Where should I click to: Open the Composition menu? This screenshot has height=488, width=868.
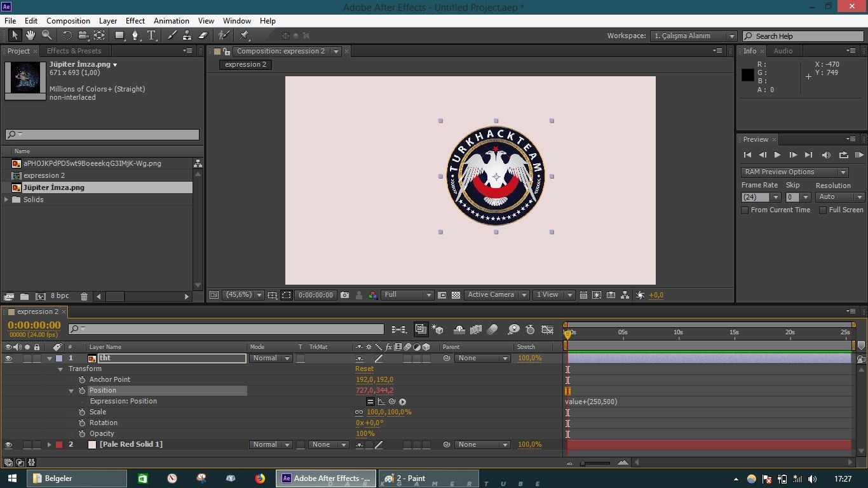click(68, 21)
